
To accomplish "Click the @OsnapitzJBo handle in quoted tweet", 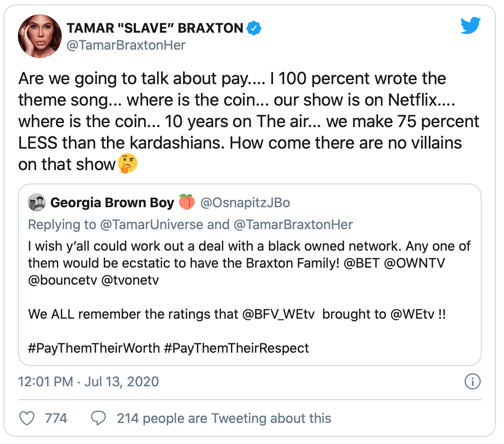I will click(x=245, y=203).
